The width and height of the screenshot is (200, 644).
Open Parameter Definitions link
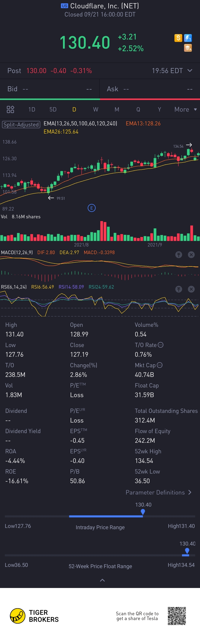(x=159, y=492)
